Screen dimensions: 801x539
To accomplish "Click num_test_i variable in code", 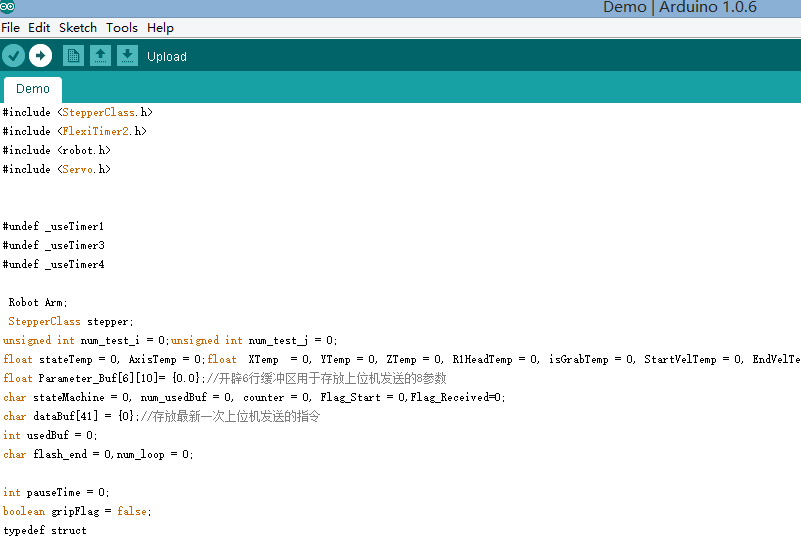I will pyautogui.click(x=110, y=341).
